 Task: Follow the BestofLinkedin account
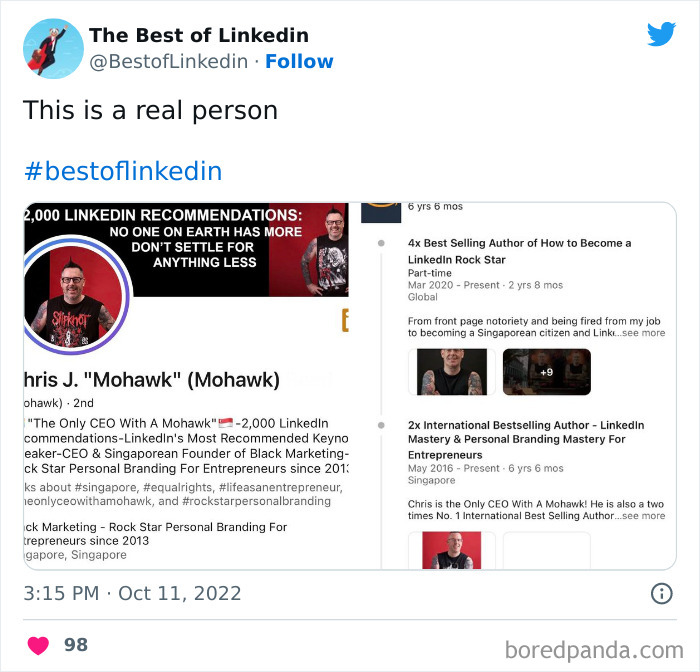299,62
